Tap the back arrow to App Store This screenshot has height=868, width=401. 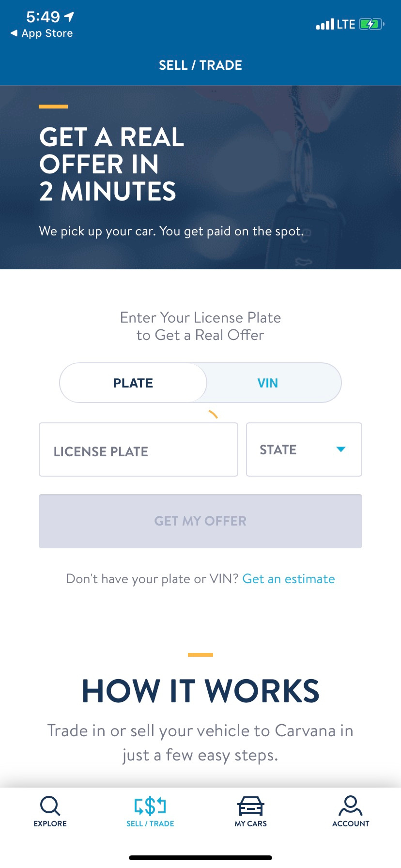(15, 33)
